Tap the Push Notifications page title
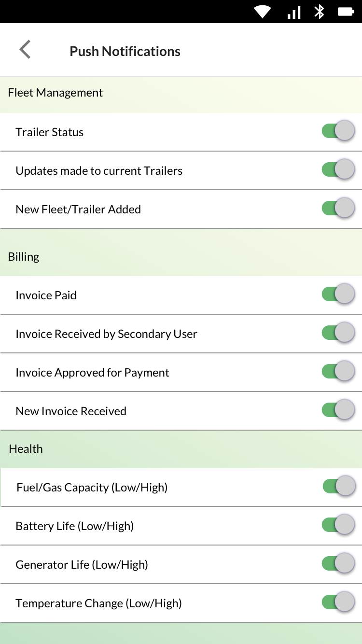The height and width of the screenshot is (644, 362). 125,52
